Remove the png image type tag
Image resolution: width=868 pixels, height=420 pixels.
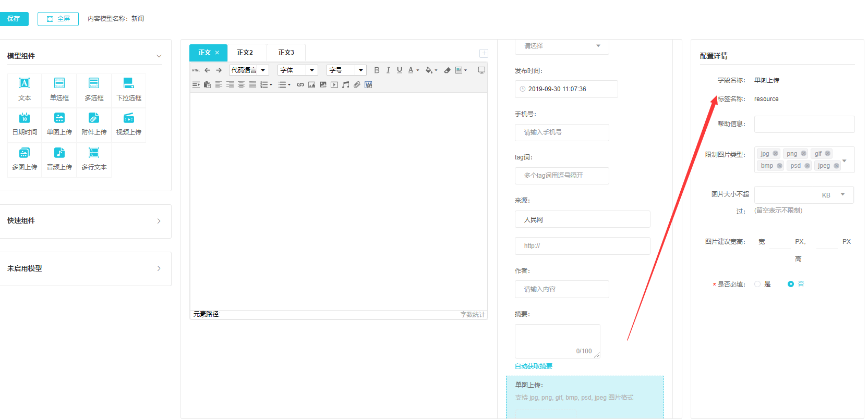click(804, 154)
